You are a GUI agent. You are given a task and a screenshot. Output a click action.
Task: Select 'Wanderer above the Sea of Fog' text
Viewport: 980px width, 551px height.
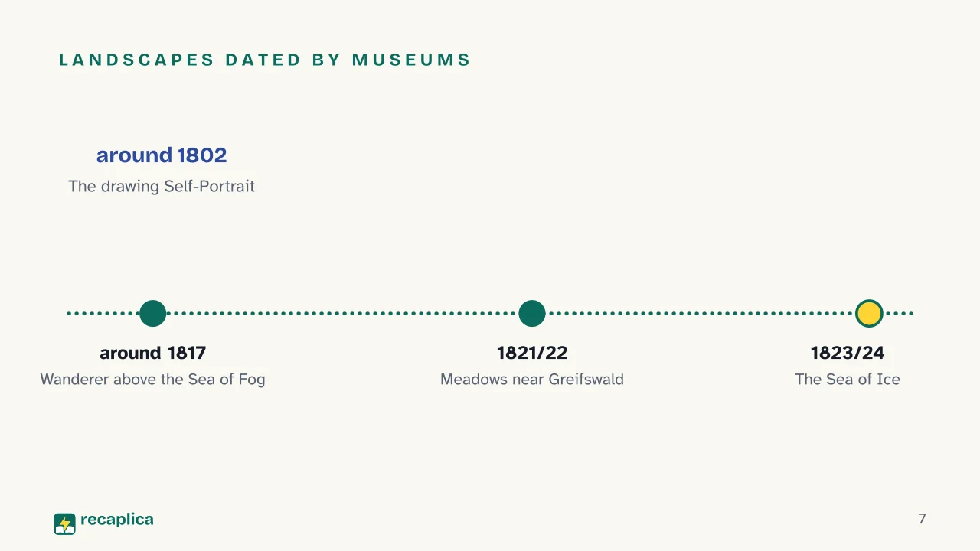pyautogui.click(x=153, y=379)
